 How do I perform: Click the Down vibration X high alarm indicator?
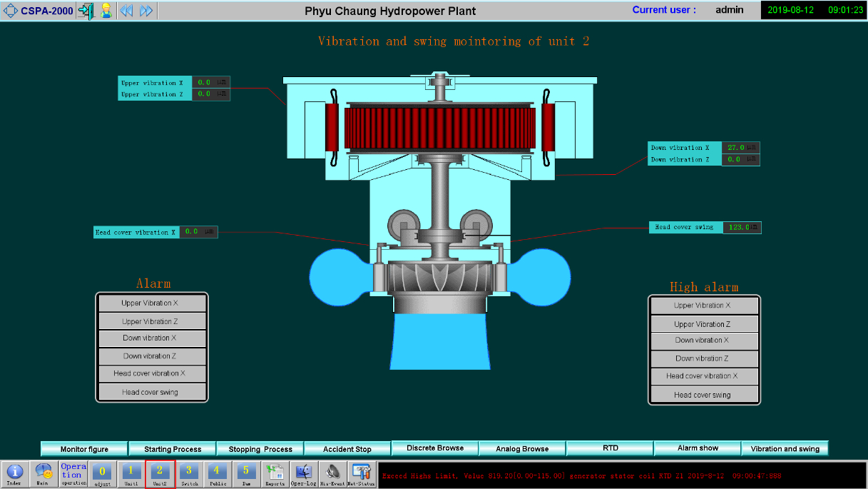click(703, 341)
